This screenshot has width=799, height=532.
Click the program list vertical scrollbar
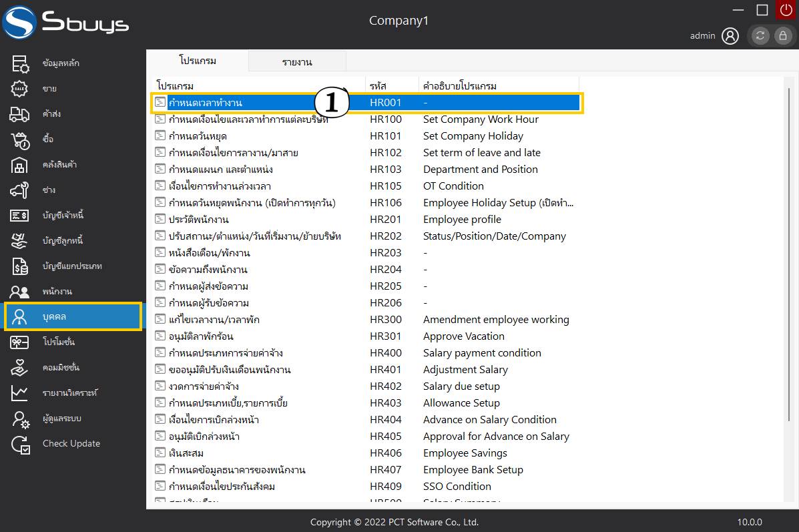point(790,267)
